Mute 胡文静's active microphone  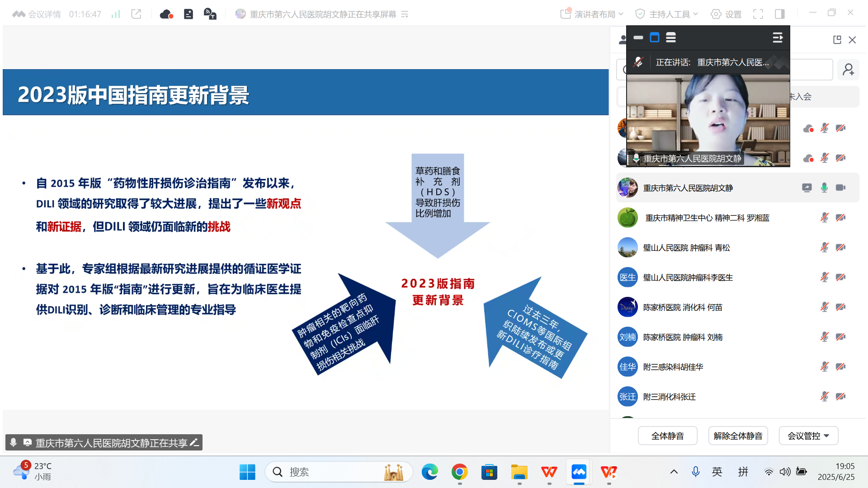point(824,188)
